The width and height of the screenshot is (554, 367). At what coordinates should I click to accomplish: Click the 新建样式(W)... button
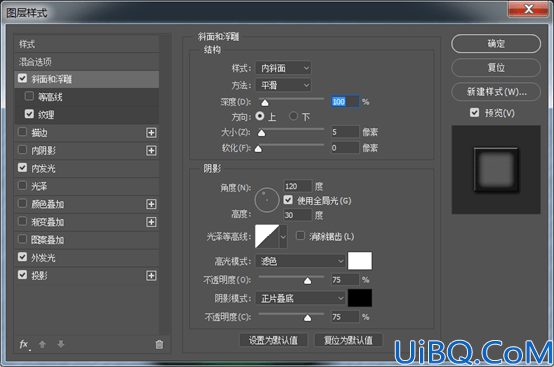496,92
